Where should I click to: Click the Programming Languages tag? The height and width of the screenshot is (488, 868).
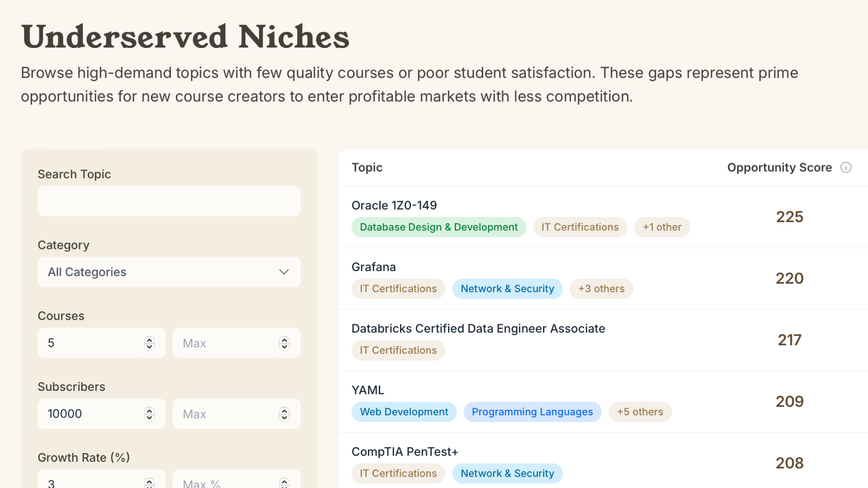532,412
